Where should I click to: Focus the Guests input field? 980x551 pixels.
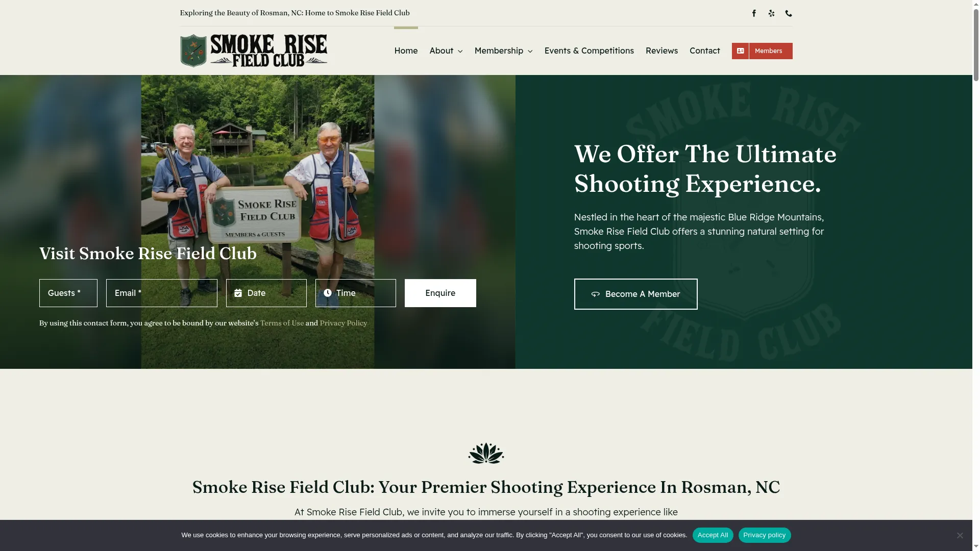(68, 293)
